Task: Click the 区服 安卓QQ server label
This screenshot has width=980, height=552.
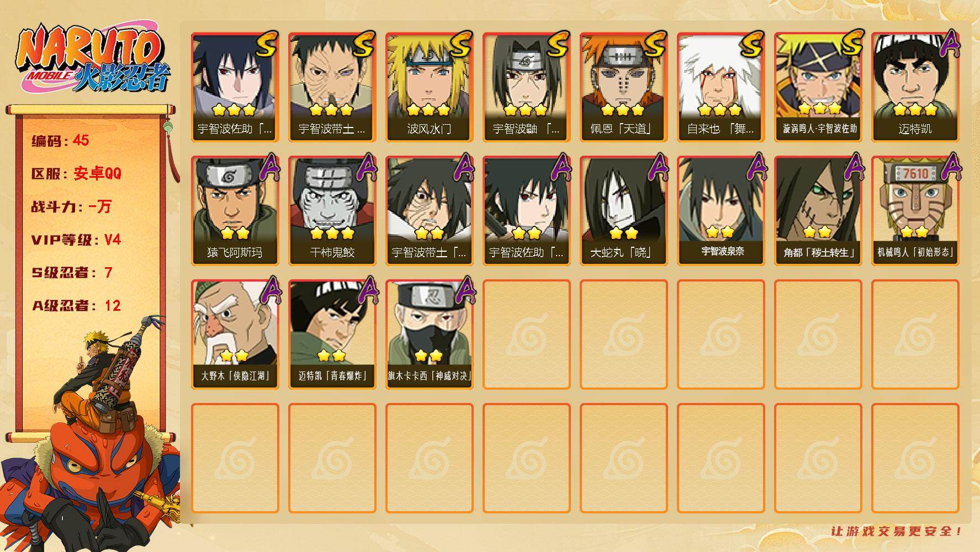Action: [76, 173]
